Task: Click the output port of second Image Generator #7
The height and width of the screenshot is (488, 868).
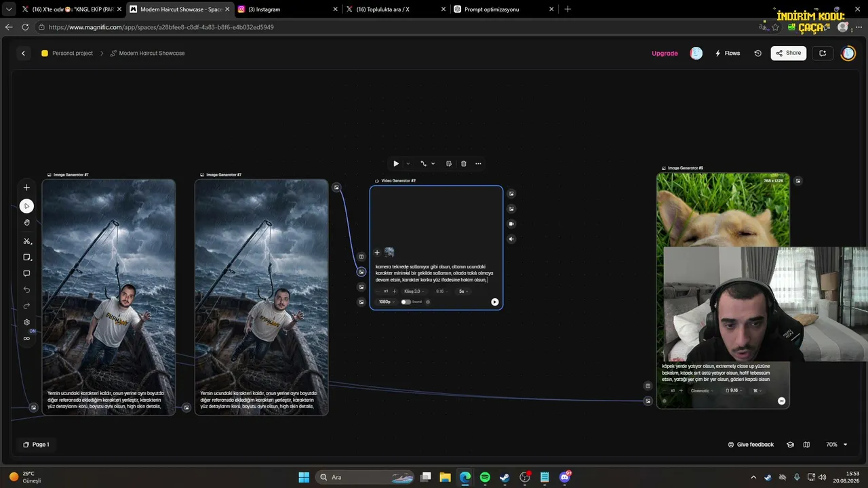Action: [x=336, y=187]
